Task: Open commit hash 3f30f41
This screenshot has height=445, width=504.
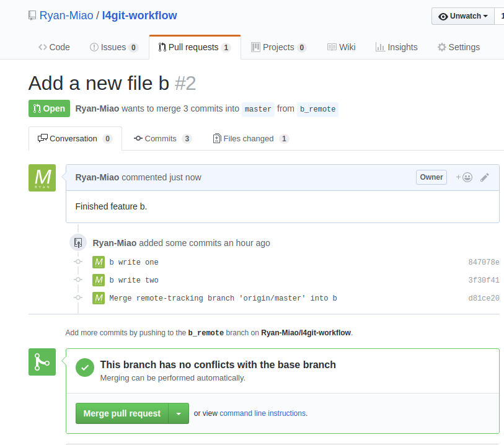Action: click(x=484, y=280)
